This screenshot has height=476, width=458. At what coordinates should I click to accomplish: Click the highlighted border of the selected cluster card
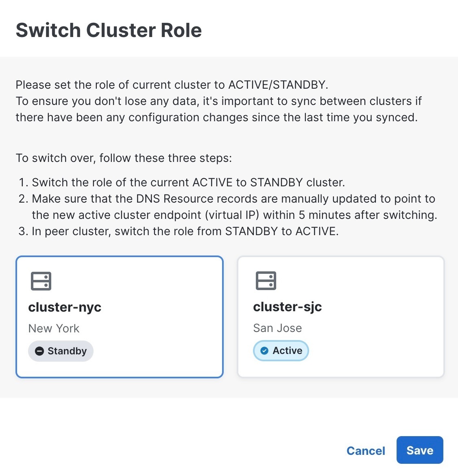(119, 257)
